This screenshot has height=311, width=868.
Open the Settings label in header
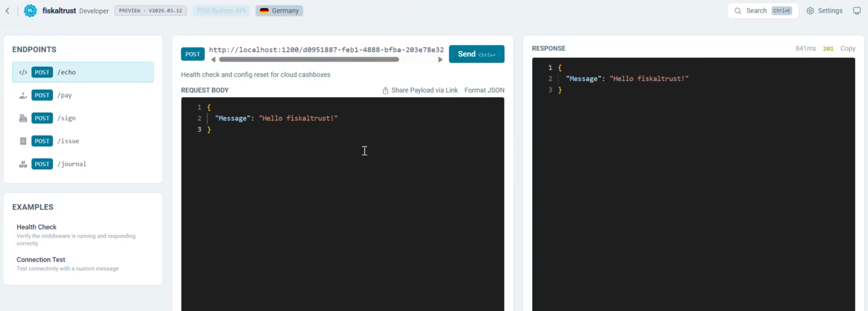tap(830, 11)
